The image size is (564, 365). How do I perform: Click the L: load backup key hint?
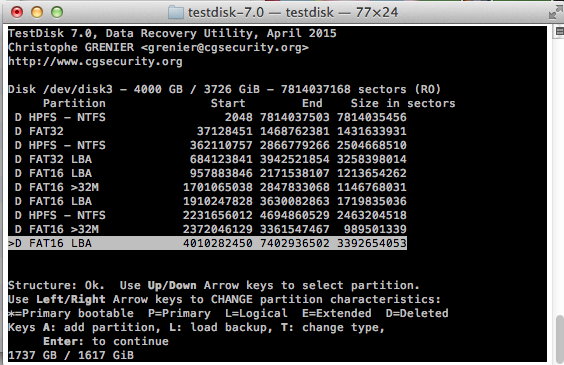221,328
